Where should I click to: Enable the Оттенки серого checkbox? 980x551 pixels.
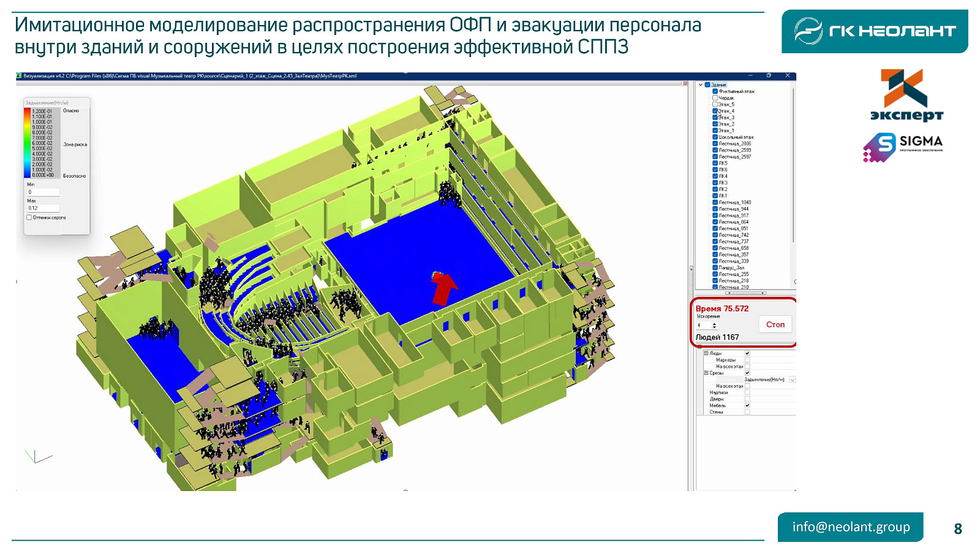(x=29, y=217)
